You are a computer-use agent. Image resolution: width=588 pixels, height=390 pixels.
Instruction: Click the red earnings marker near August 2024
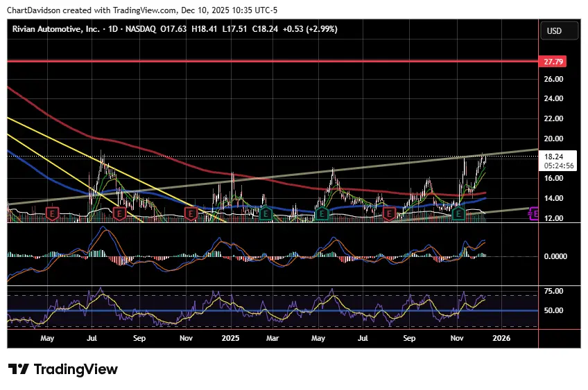pyautogui.click(x=119, y=214)
